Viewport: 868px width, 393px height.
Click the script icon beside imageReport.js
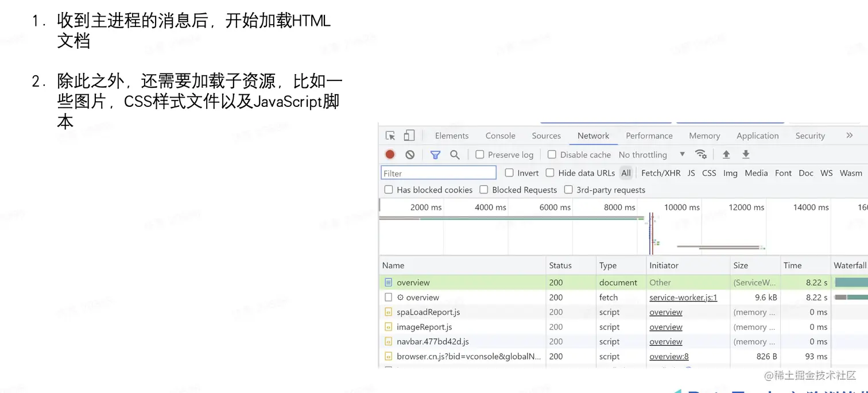coord(389,327)
